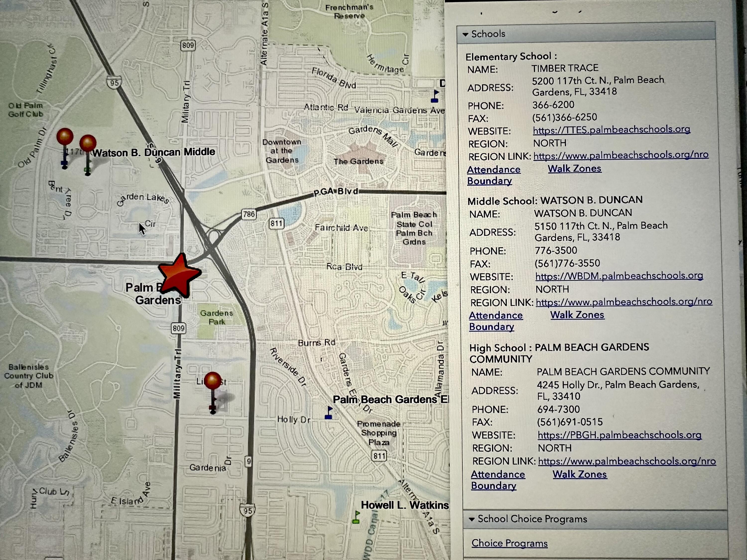Click the blue flag near Holly Dr
Viewport: 747px width, 560px height.
click(329, 413)
